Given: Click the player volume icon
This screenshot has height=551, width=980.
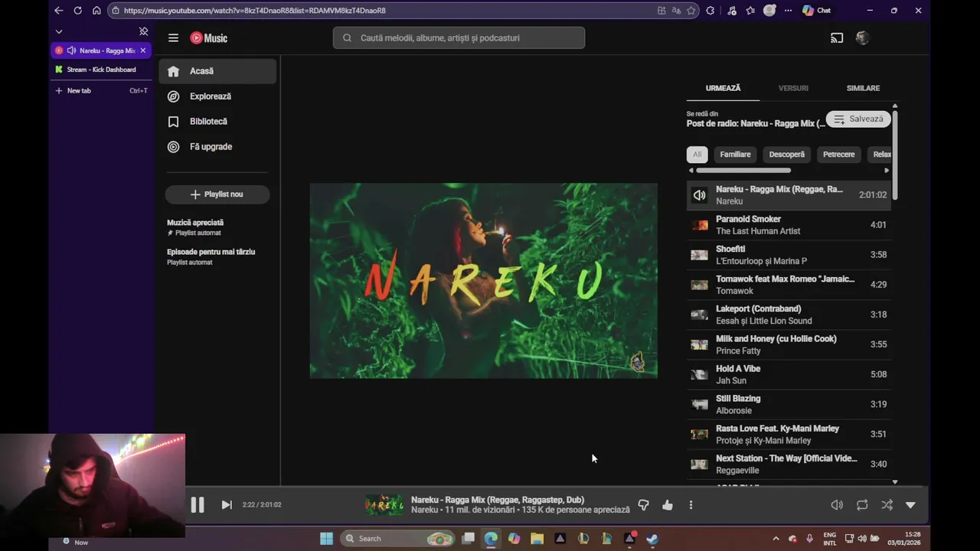Looking at the screenshot, I should pyautogui.click(x=837, y=504).
